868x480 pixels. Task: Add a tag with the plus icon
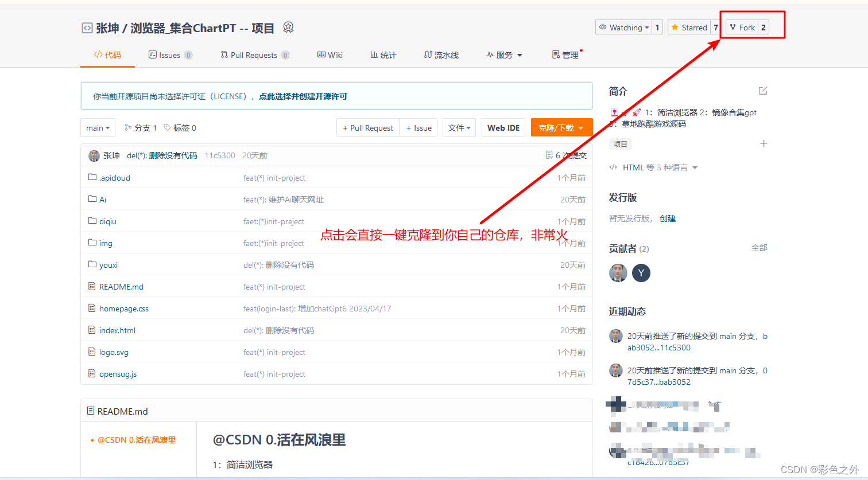[x=764, y=143]
